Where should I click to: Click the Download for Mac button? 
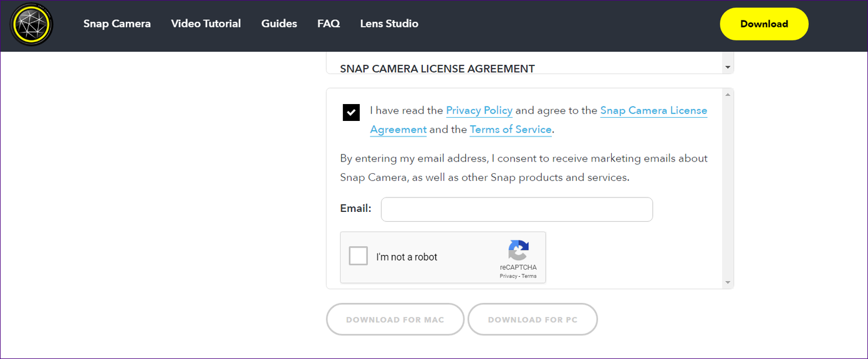coord(395,320)
